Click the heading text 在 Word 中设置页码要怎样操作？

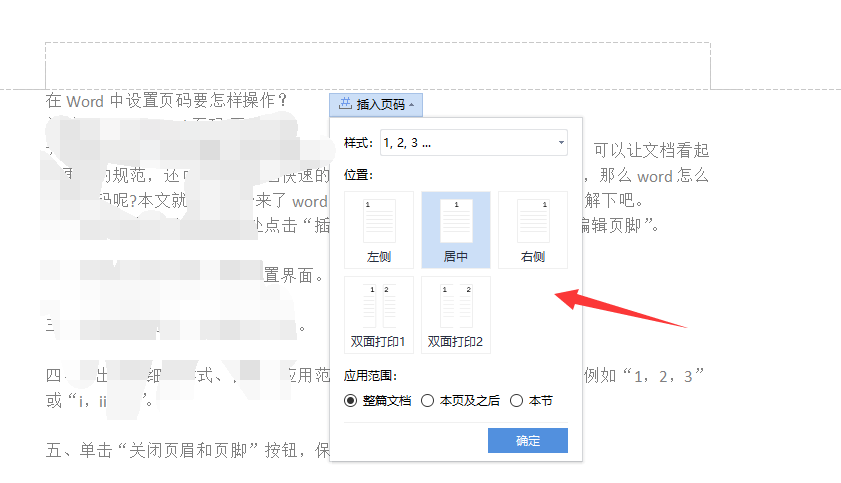[x=166, y=100]
